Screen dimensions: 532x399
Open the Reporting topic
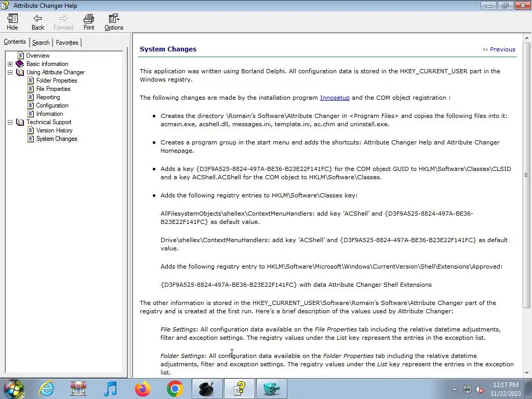pos(48,97)
